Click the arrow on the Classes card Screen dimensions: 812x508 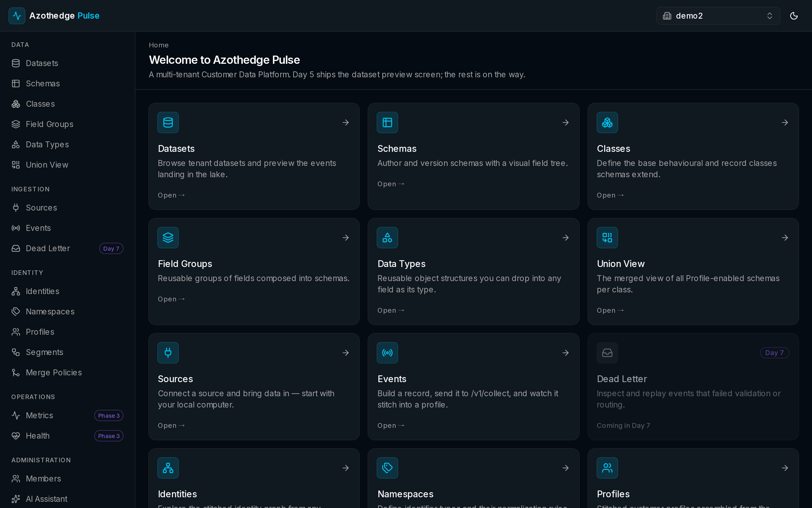(x=785, y=122)
